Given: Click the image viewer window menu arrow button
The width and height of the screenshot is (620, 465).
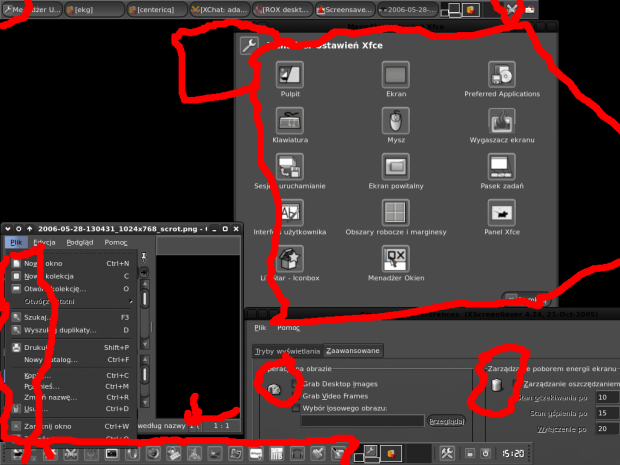Looking at the screenshot, I should pyautogui.click(x=8, y=229).
